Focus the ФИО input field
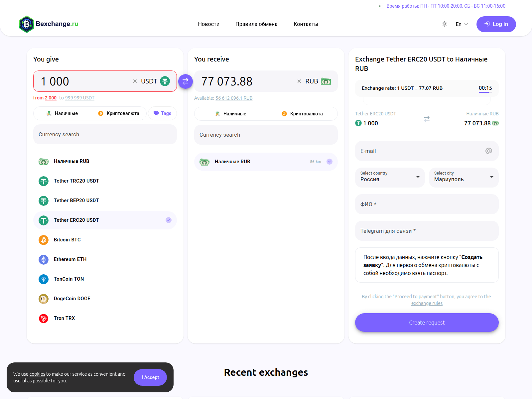This screenshot has height=399, width=532. coord(427,204)
